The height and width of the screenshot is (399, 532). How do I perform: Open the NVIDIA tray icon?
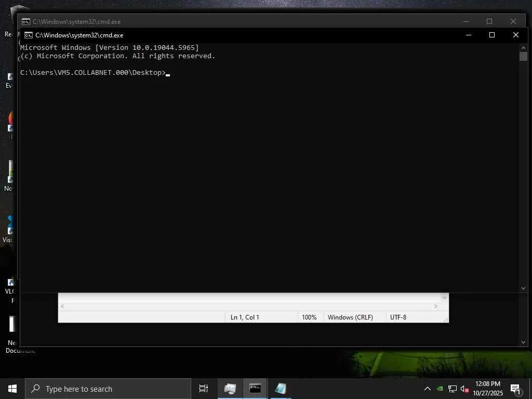(440, 389)
